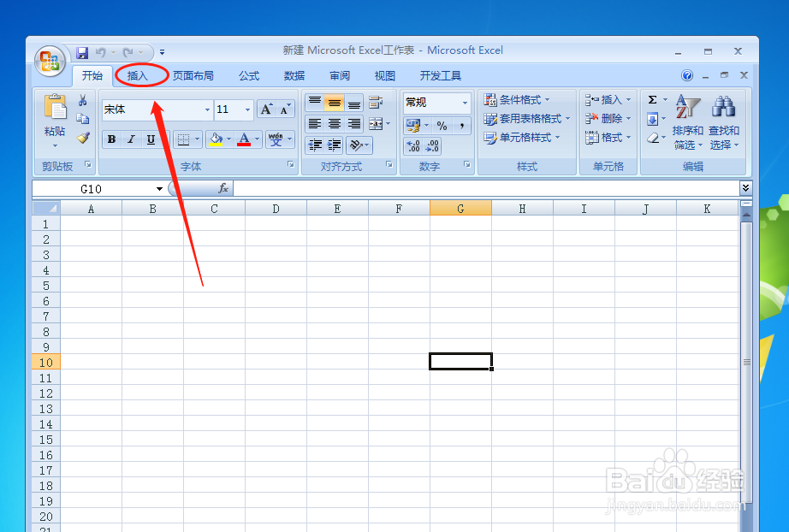Toggle bold formatting
This screenshot has width=789, height=532.
coord(112,139)
